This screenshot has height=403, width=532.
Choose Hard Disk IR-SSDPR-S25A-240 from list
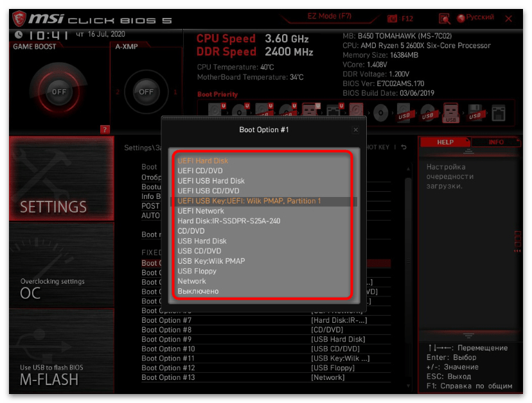coord(228,221)
